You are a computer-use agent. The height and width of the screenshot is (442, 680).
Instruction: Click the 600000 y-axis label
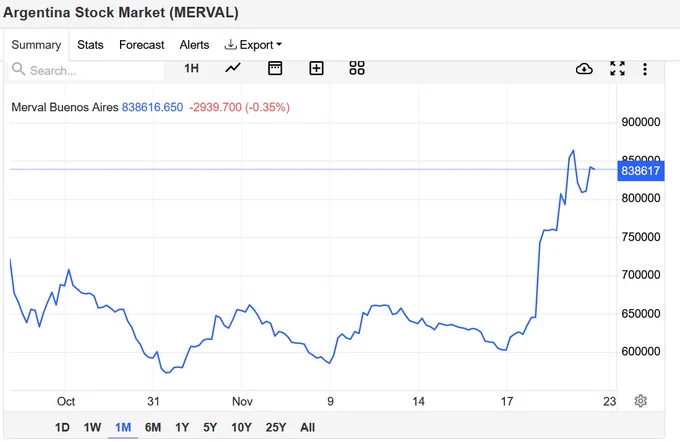(x=641, y=351)
